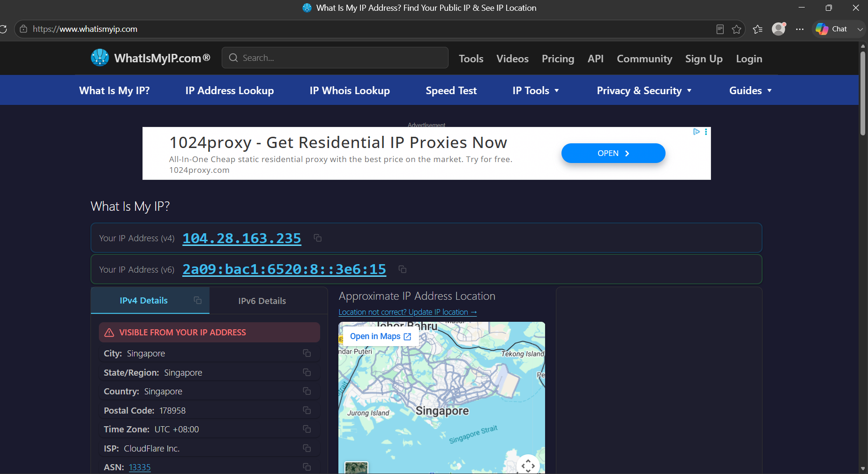The image size is (868, 474).
Task: Recenter map with the arrows control
Action: (x=528, y=466)
